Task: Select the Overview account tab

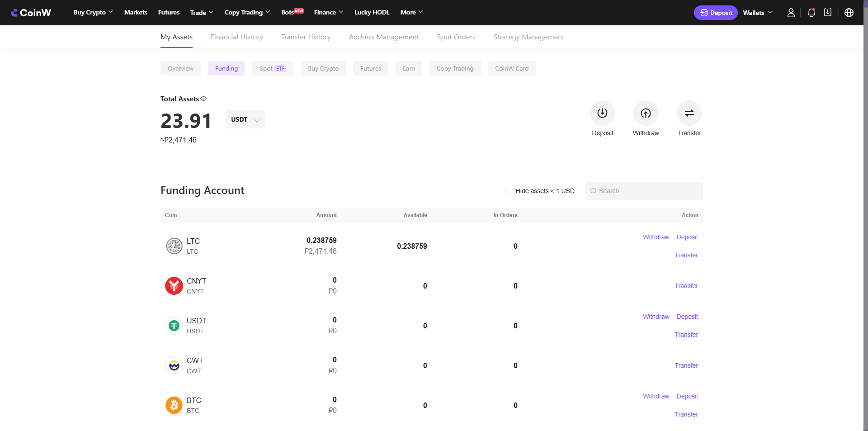Action: click(180, 68)
